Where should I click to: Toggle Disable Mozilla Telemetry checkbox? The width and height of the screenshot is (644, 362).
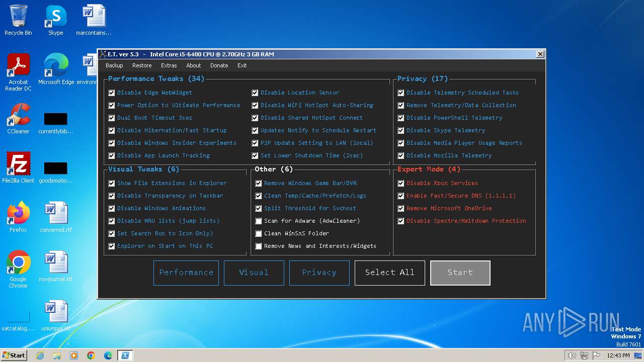click(x=401, y=156)
